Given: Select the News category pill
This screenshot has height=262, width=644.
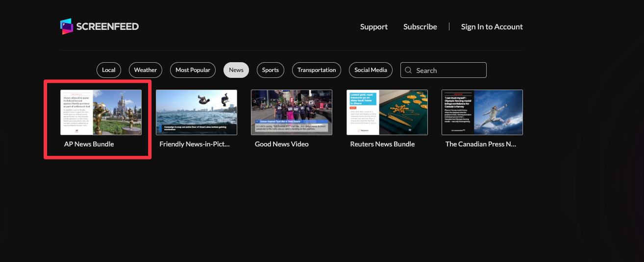Looking at the screenshot, I should (236, 70).
